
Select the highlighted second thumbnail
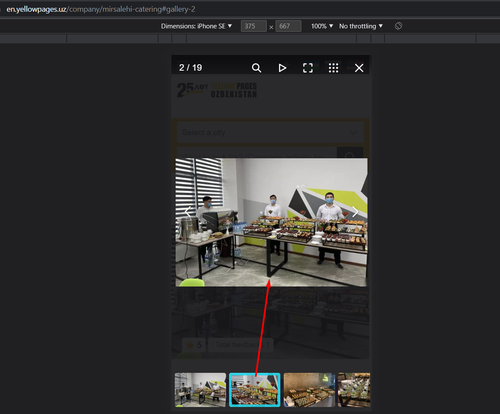pos(255,390)
